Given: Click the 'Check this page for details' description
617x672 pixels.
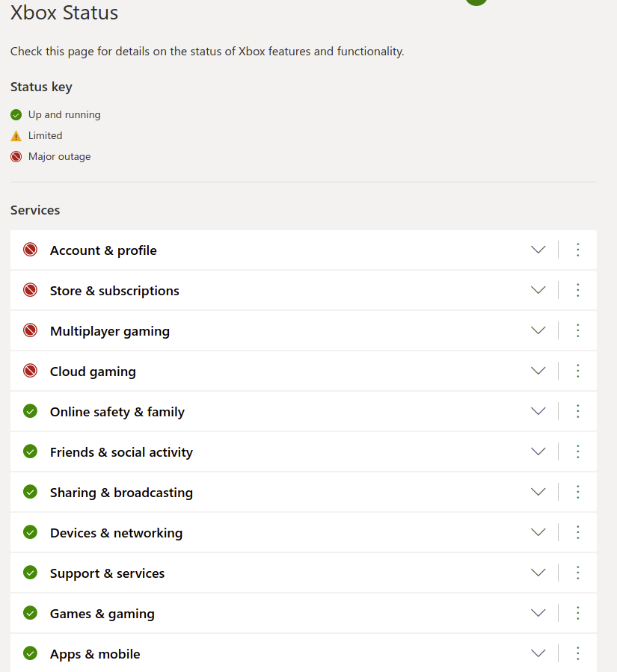Looking at the screenshot, I should pos(207,52).
